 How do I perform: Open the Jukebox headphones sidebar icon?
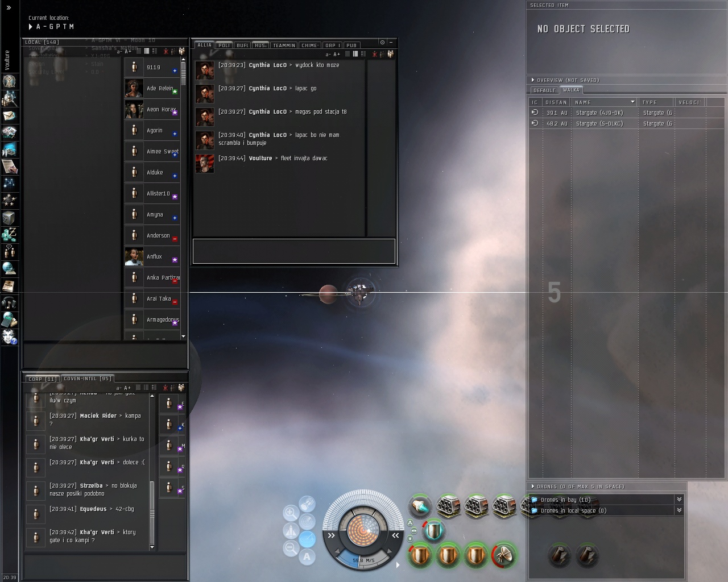(x=9, y=303)
